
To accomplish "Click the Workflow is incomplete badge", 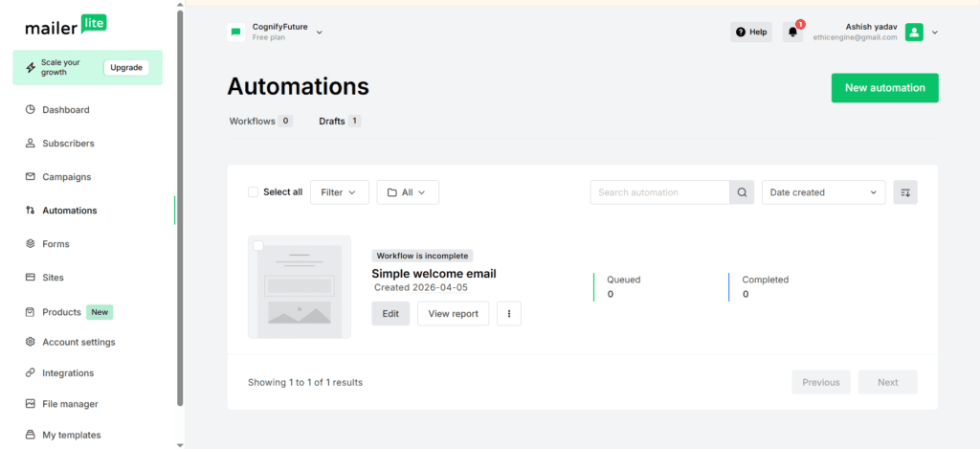I will 422,256.
